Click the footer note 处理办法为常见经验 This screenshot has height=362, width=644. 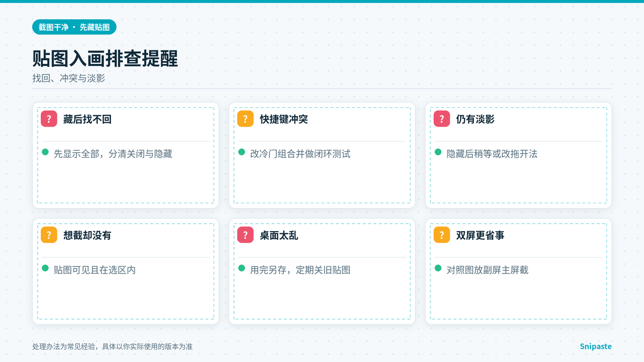coord(113,346)
